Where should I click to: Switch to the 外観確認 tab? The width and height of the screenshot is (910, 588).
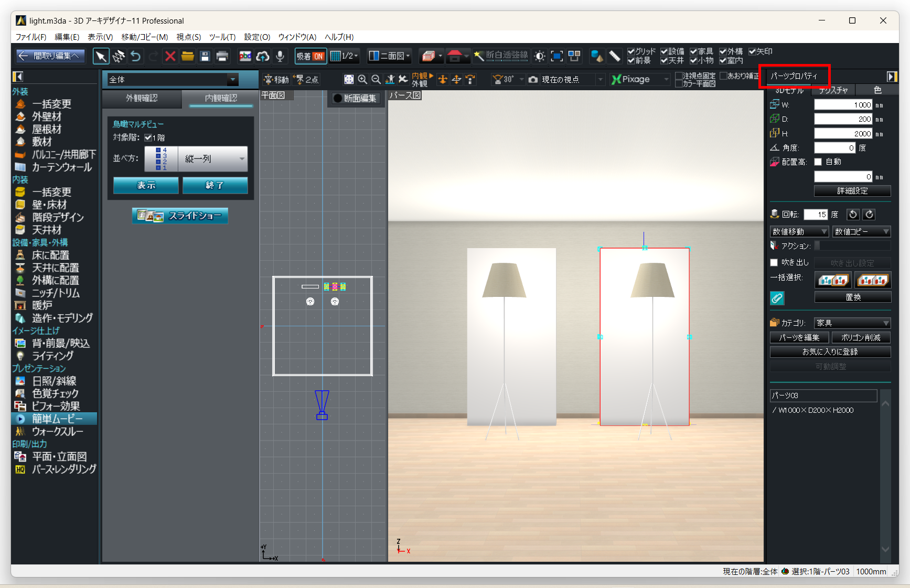(142, 98)
